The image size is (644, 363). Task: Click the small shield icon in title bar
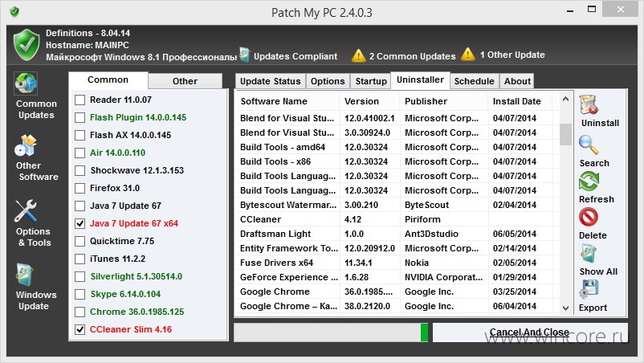(14, 12)
